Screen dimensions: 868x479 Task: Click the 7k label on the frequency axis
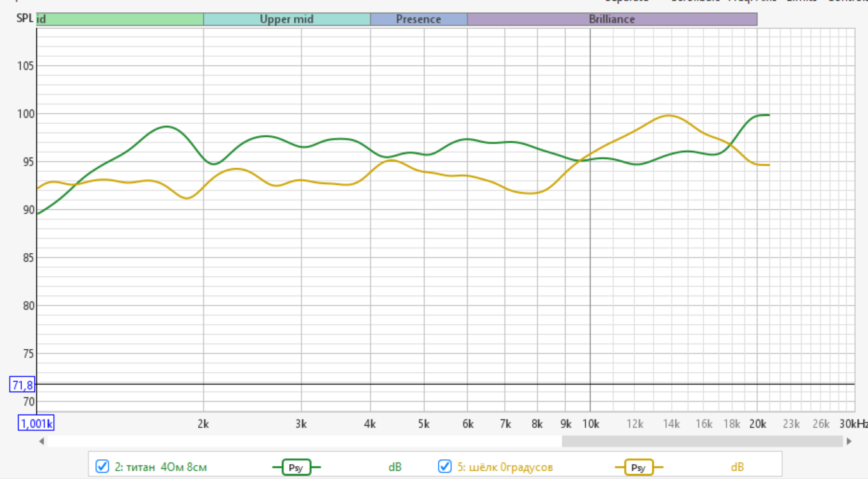click(505, 423)
